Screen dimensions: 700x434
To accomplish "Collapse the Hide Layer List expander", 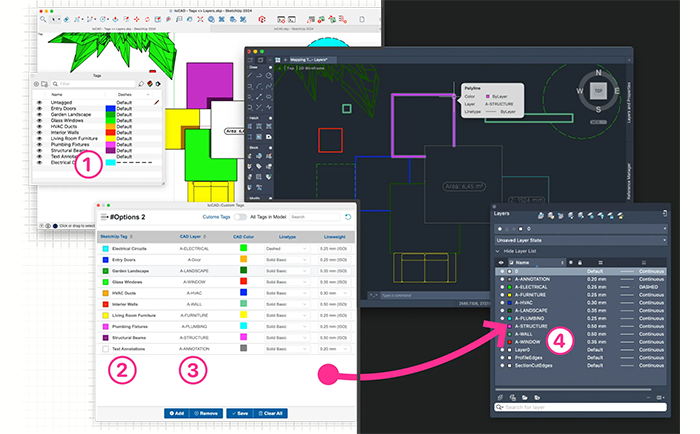I will click(497, 252).
